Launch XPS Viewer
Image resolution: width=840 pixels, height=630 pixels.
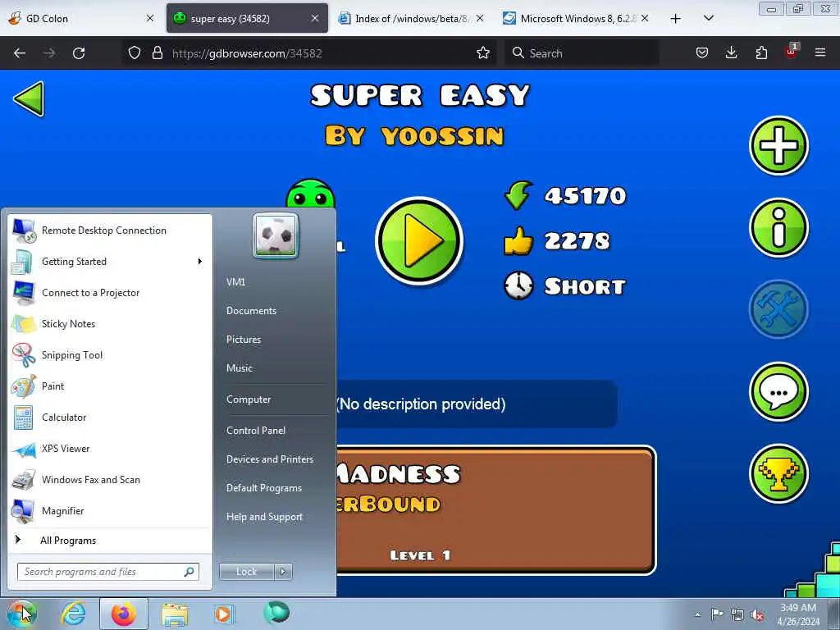click(x=110, y=449)
